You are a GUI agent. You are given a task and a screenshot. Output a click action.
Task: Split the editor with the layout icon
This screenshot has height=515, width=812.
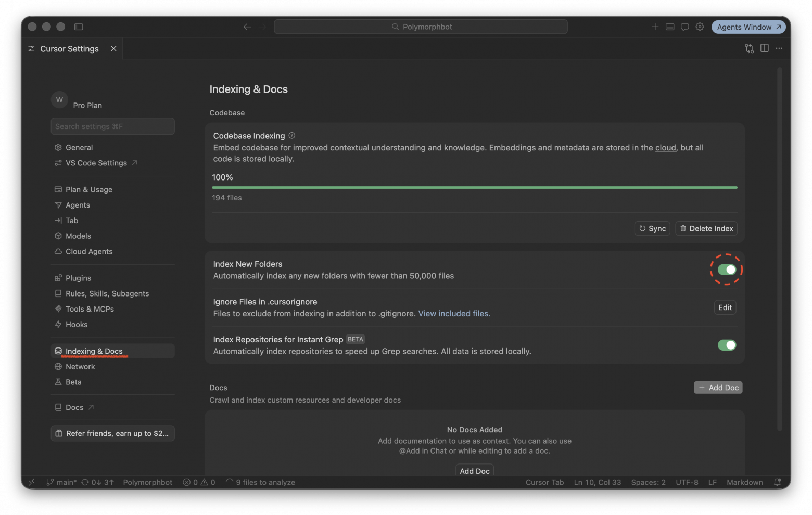point(764,48)
